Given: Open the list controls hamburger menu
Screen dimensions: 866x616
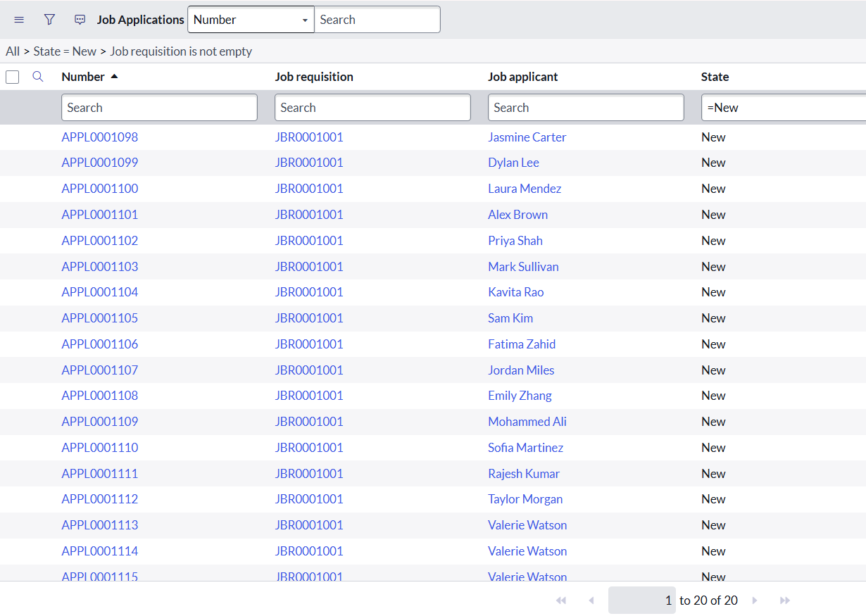Looking at the screenshot, I should point(19,20).
